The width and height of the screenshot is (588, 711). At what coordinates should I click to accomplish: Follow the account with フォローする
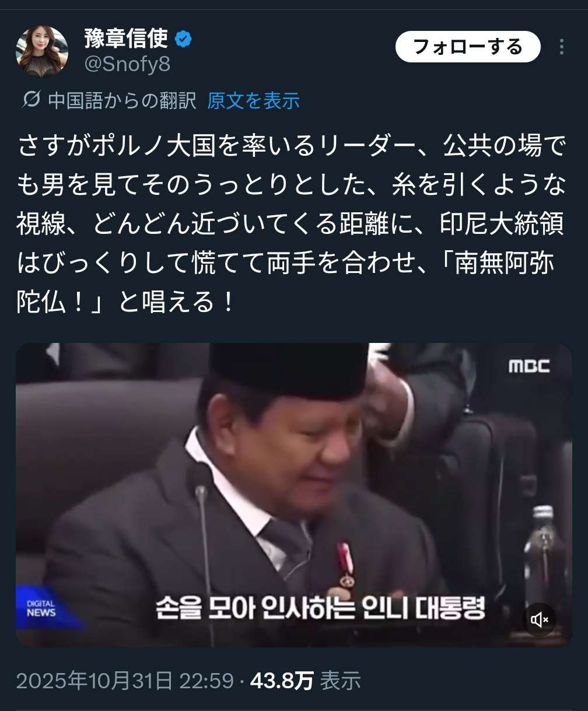(468, 47)
